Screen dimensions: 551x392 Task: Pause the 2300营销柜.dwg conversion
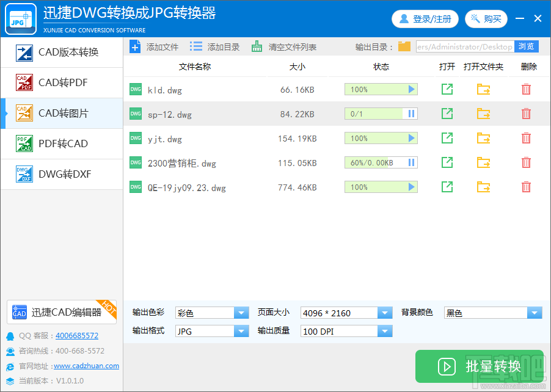point(411,162)
